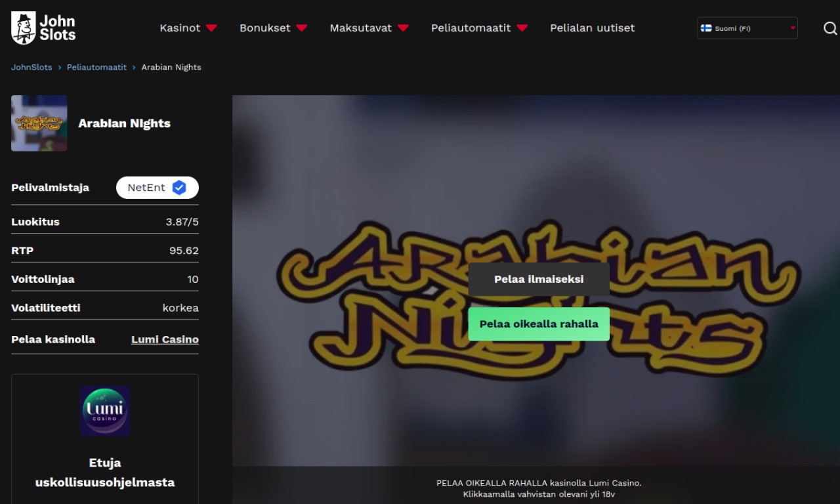Click the Finnish flag icon
The image size is (840, 504).
pos(706,28)
